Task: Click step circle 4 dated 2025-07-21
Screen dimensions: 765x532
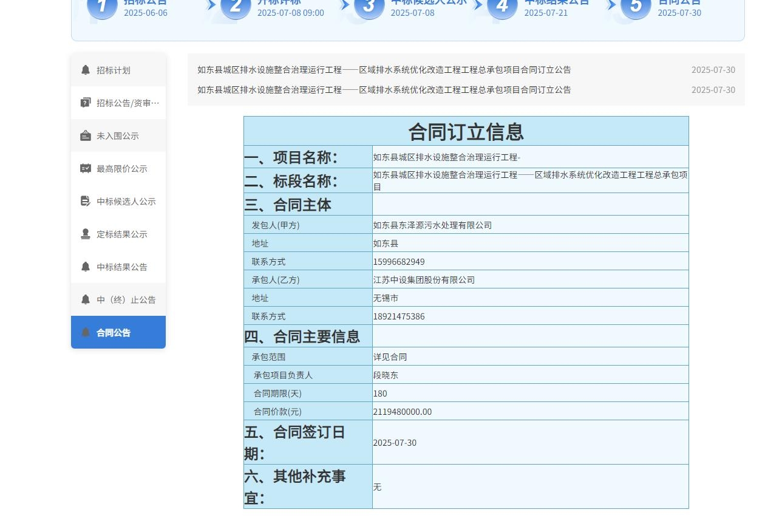Action: pos(503,6)
